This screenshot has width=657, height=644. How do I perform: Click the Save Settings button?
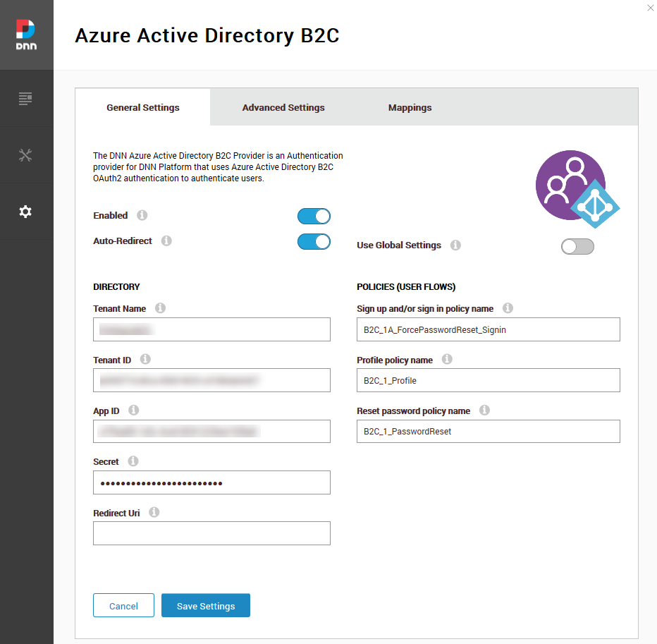[206, 605]
